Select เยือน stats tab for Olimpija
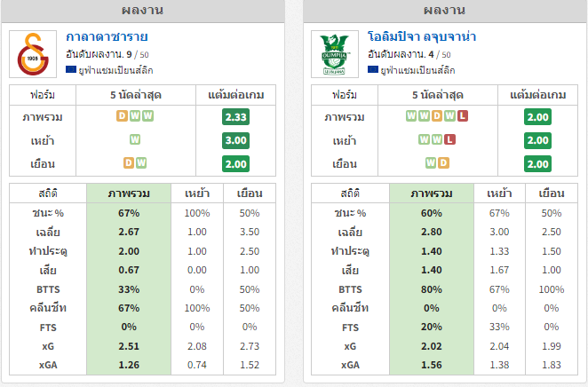Screen dimensions: 588x387 coord(552,193)
